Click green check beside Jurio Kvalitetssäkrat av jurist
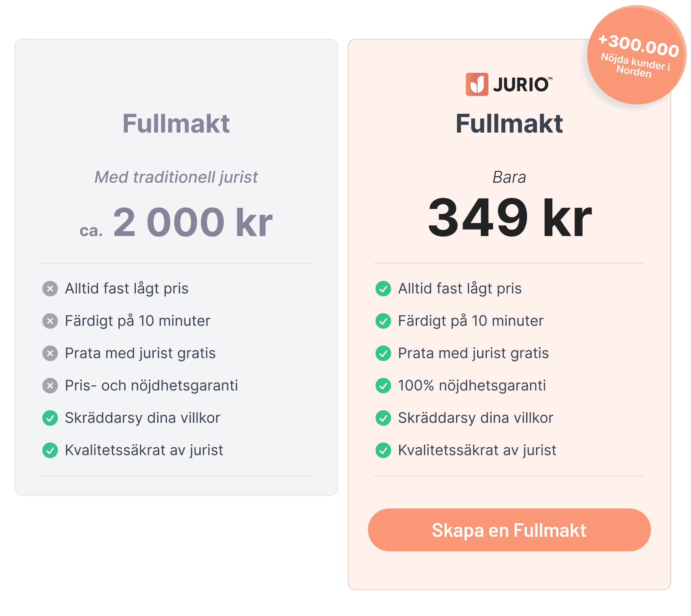Image resolution: width=691 pixels, height=616 pixels. (x=383, y=450)
